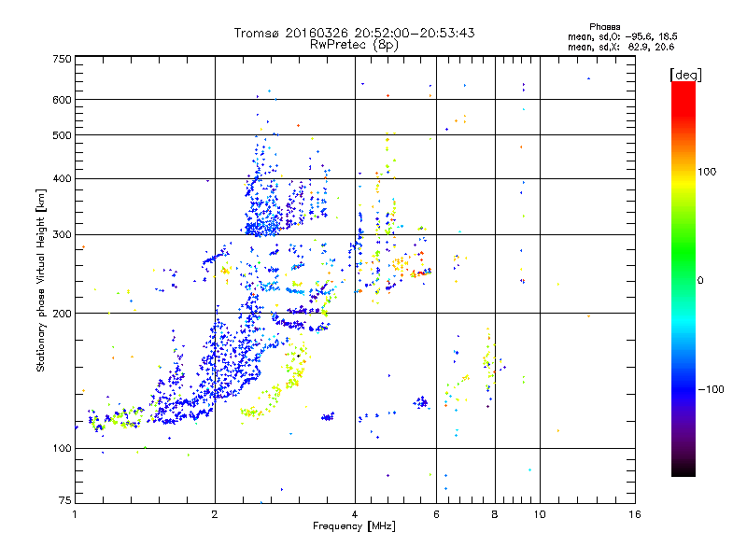The width and height of the screenshot is (747, 560).
Task: Click the frequency axis "16" tick label
Action: click(635, 514)
